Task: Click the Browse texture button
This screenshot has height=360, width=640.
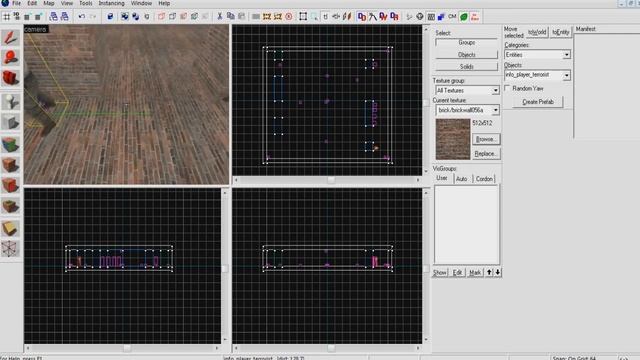Action: 486,139
